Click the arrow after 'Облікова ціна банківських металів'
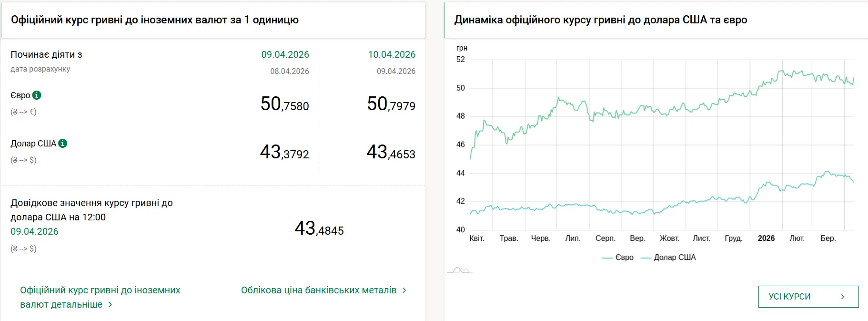 (404, 290)
